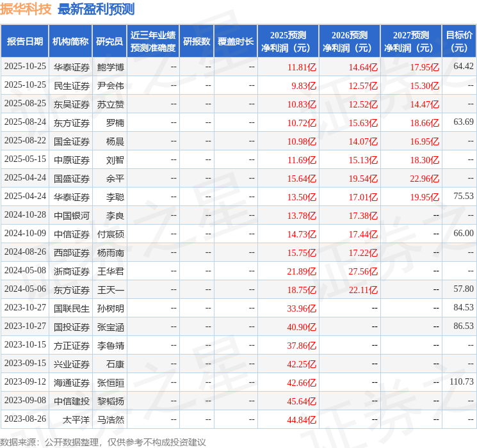Select the 西部证券 institution cell
477x448 pixels.
click(72, 253)
